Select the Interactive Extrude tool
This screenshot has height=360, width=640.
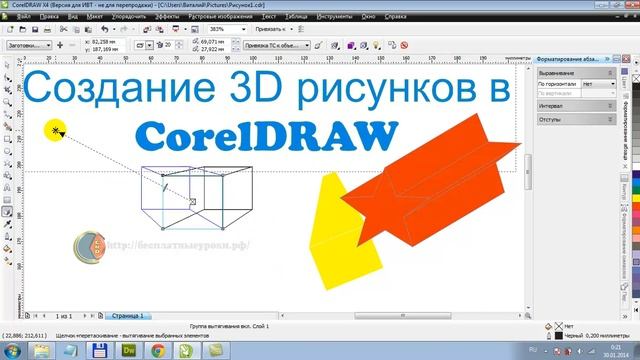[x=7, y=211]
